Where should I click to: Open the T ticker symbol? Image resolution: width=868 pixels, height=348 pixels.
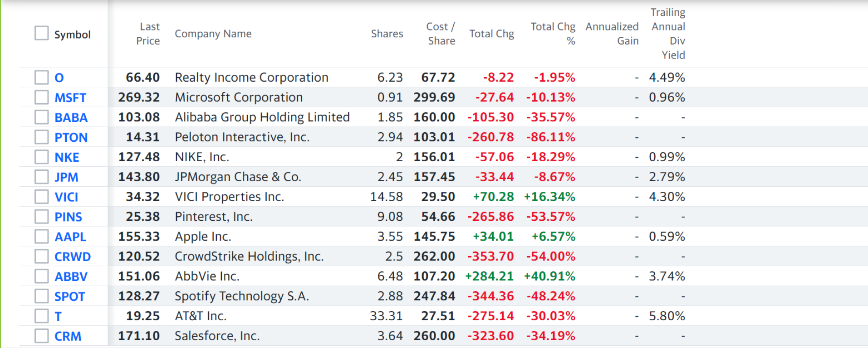click(58, 316)
